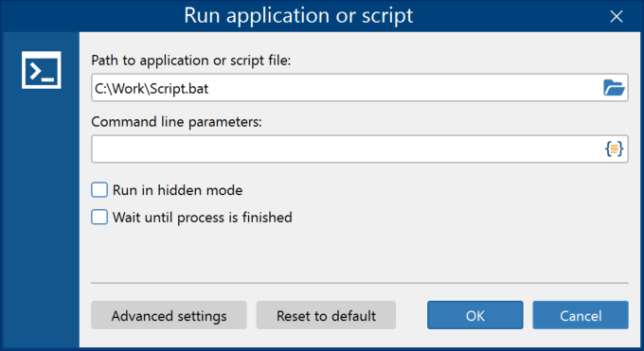This screenshot has width=644, height=351.
Task: Close the Run application or script dialog
Action: [617, 16]
